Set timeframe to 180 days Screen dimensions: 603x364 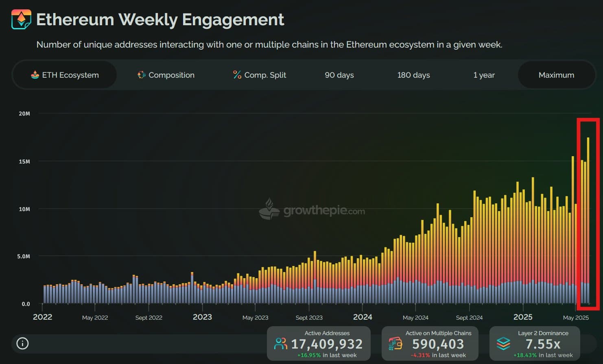coord(413,75)
